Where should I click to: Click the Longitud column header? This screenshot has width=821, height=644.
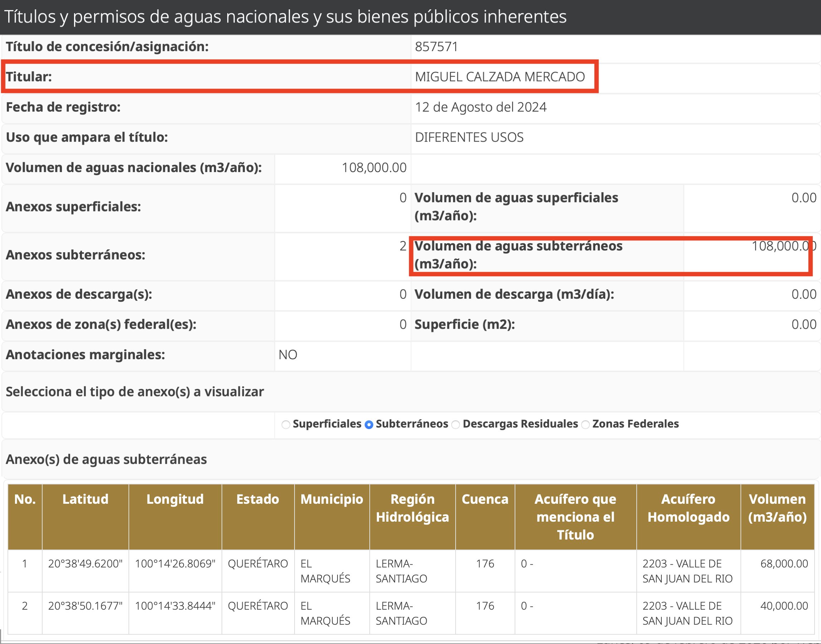pyautogui.click(x=175, y=499)
